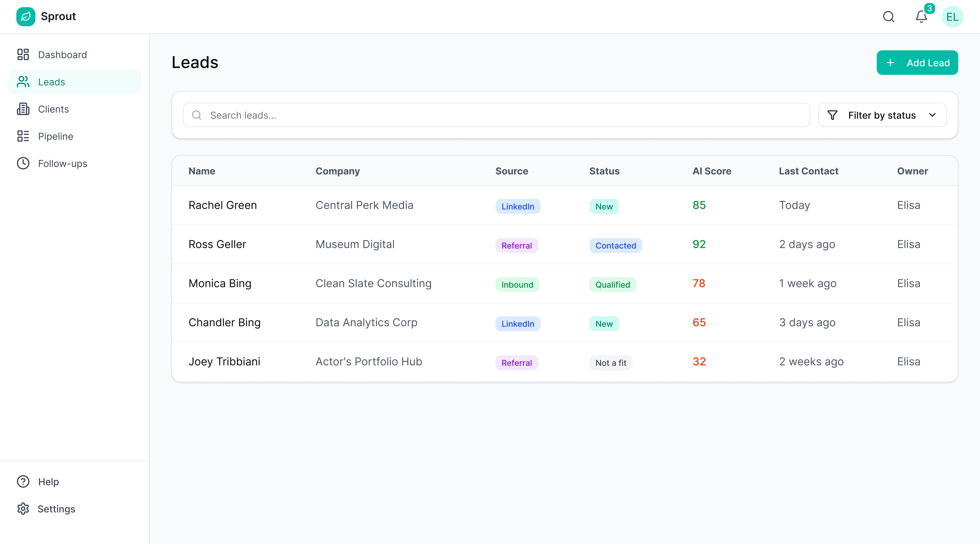Go to the Pipeline menu item
This screenshot has width=980, height=544.
tap(56, 136)
